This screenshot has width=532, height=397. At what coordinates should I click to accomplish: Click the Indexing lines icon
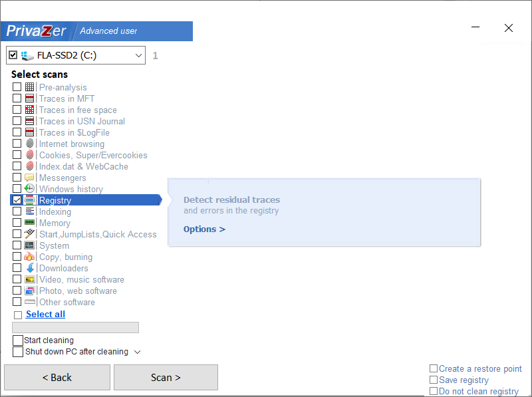30,211
